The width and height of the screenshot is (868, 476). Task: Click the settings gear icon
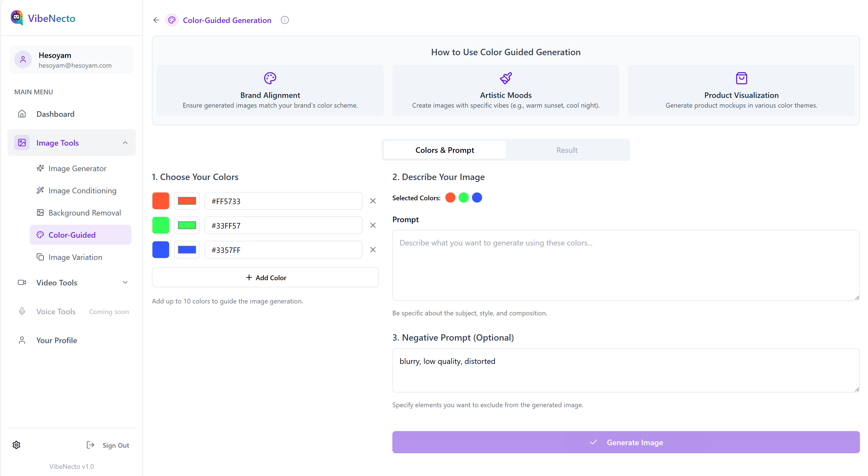click(x=16, y=445)
